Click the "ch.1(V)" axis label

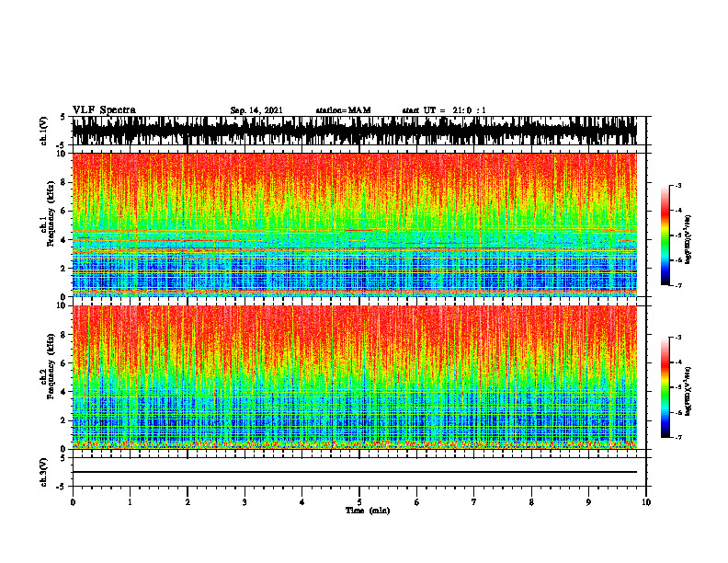click(44, 131)
